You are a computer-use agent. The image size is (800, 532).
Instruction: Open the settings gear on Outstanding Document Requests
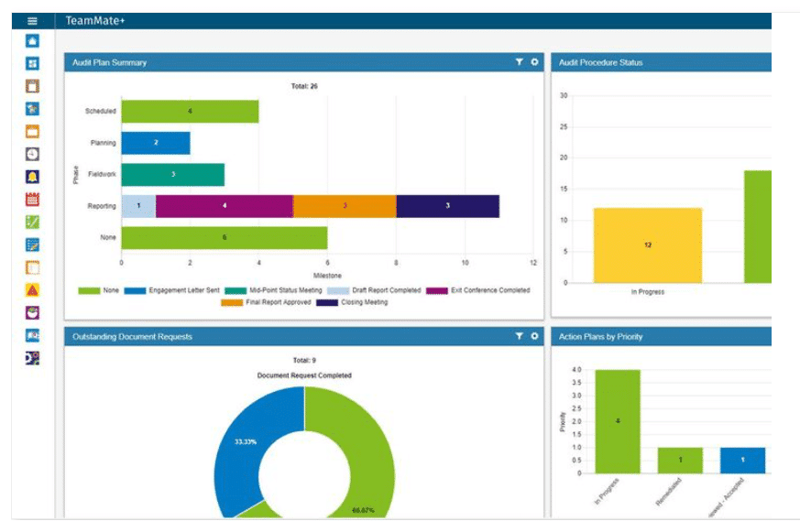(x=533, y=335)
